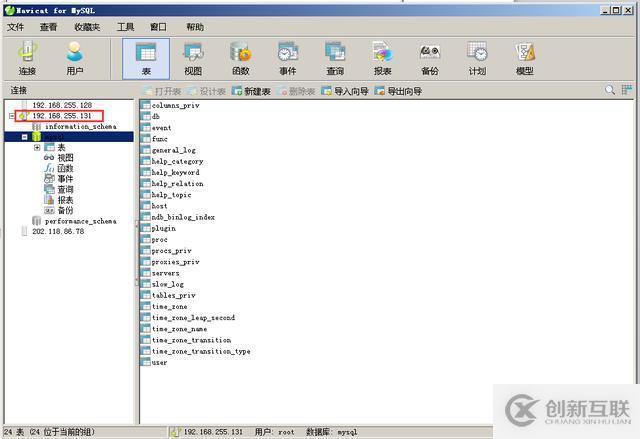Click the columns_priv table icon
The image size is (640, 439).
tap(146, 105)
